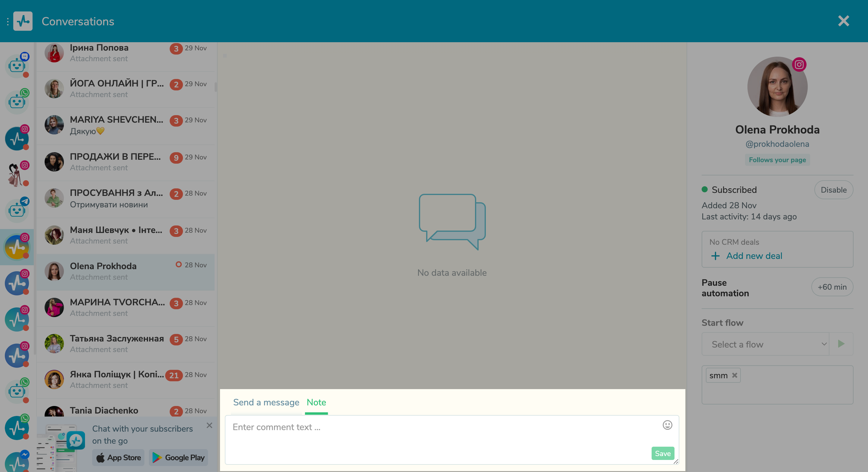Disable the subscription for Olena Prokhoda
The image size is (868, 472).
point(833,190)
